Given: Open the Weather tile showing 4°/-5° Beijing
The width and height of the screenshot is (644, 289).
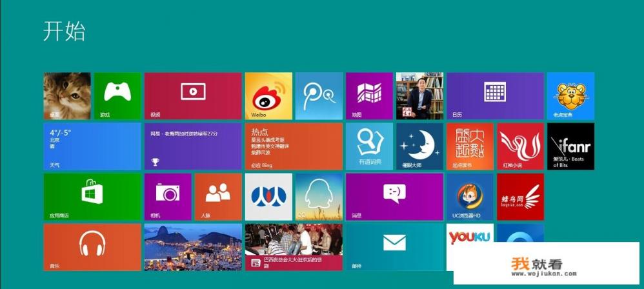Looking at the screenshot, I should pyautogui.click(x=92, y=146).
